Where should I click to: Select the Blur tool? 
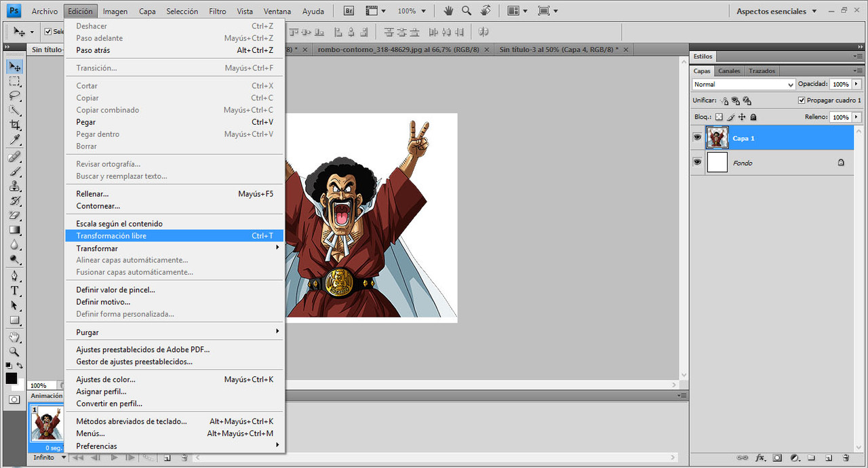point(14,245)
